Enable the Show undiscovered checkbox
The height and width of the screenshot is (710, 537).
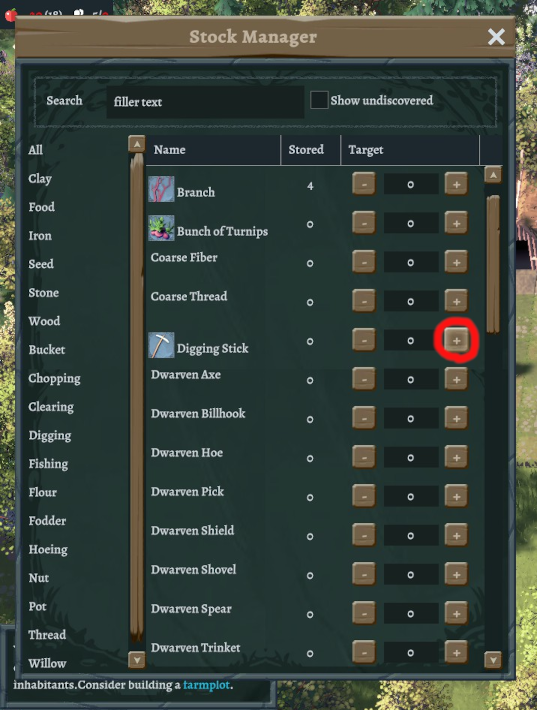(x=319, y=100)
